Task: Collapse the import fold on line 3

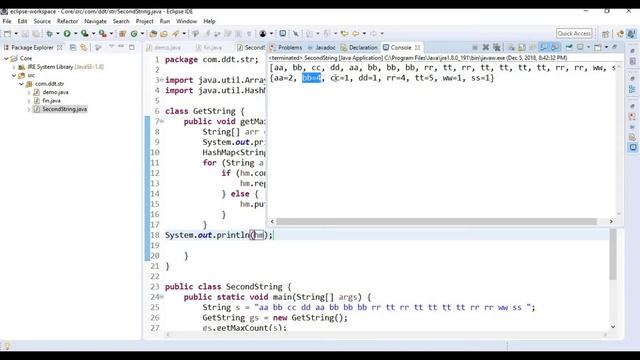Action: coord(162,80)
